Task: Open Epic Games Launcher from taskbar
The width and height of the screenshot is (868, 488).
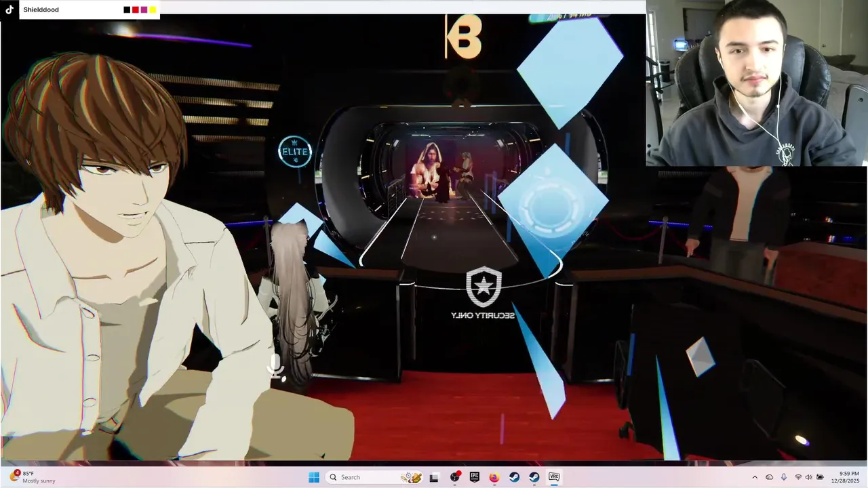Action: (x=475, y=477)
